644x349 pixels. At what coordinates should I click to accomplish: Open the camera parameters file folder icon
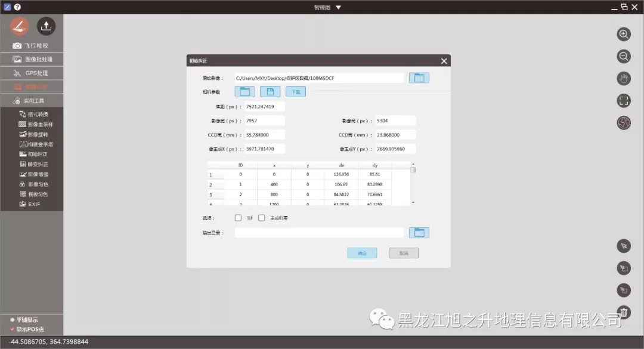point(244,91)
